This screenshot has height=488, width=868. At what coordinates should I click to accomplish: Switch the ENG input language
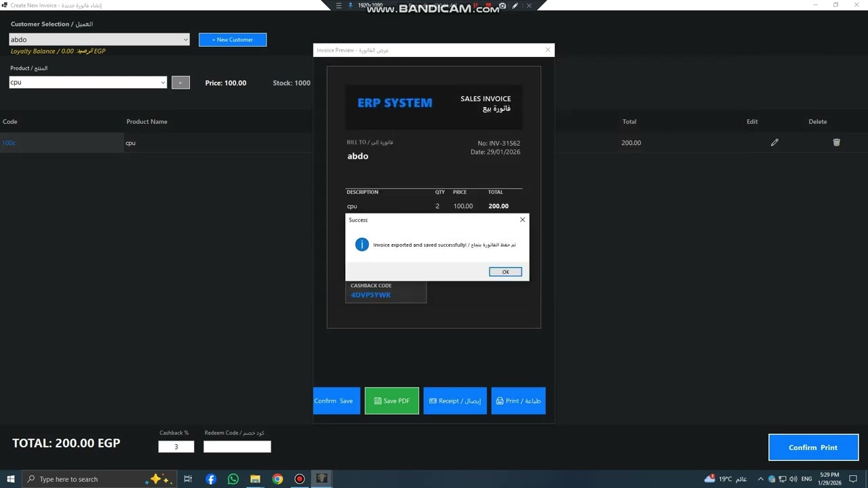(x=806, y=479)
